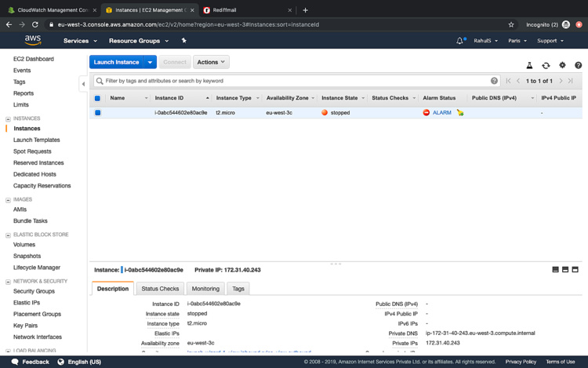
Task: Click the AWS logo
Action: [33, 41]
